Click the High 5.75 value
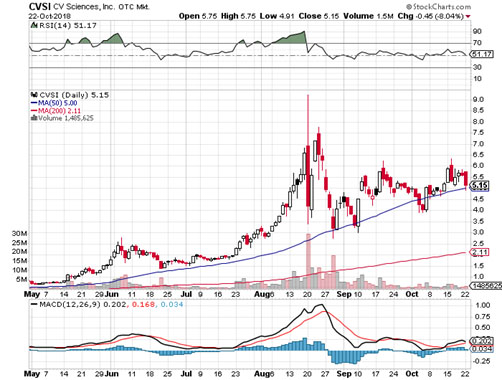The width and height of the screenshot is (502, 380). pyautogui.click(x=239, y=16)
